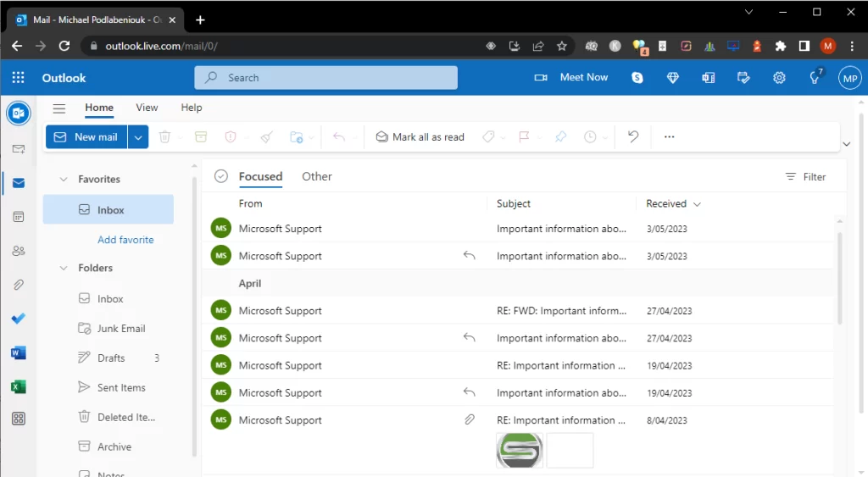Launch Excel from the sidebar
The width and height of the screenshot is (868, 477).
(x=19, y=387)
